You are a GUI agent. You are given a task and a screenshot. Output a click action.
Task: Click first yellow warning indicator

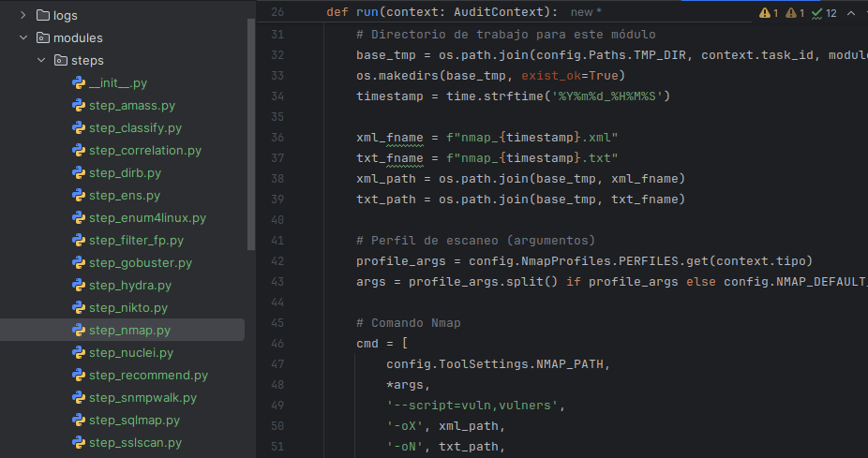click(769, 13)
